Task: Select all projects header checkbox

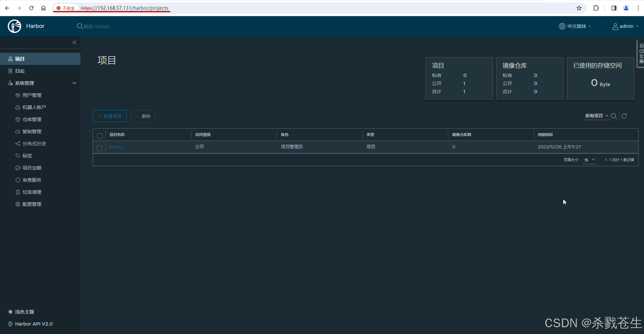Action: click(100, 136)
